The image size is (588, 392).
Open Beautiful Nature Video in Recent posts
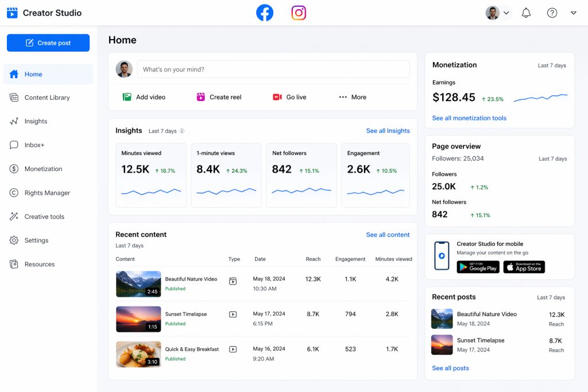tap(486, 314)
